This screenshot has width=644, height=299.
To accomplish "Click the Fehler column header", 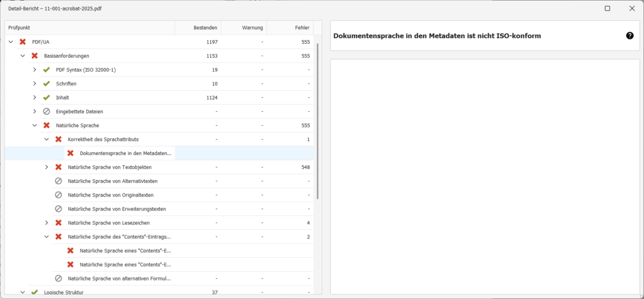I will pyautogui.click(x=290, y=28).
